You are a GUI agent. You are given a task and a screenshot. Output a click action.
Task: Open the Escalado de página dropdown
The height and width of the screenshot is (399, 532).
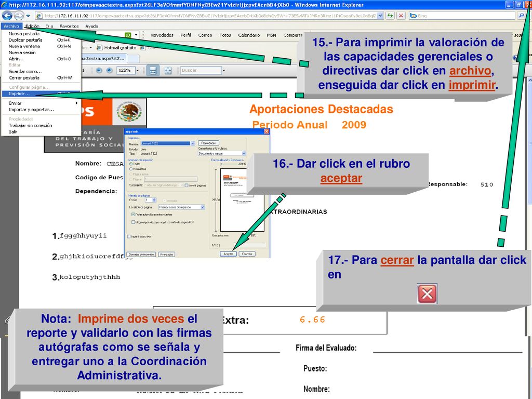coord(203,207)
